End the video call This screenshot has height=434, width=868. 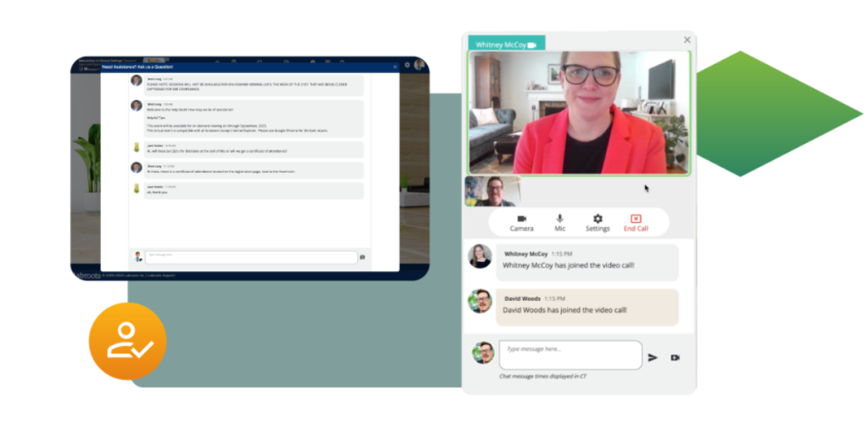[636, 223]
